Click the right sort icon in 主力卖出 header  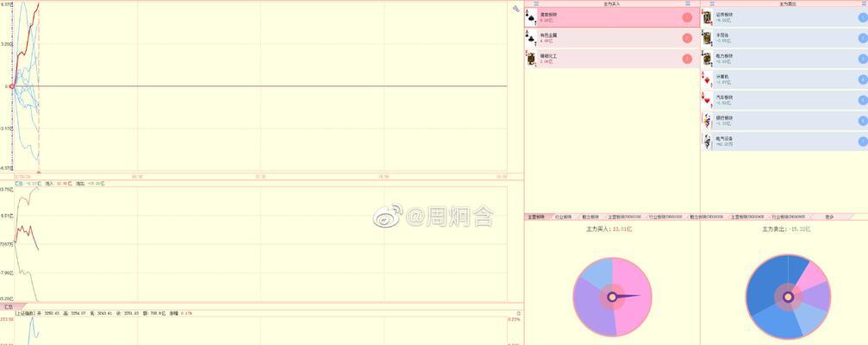864,3
